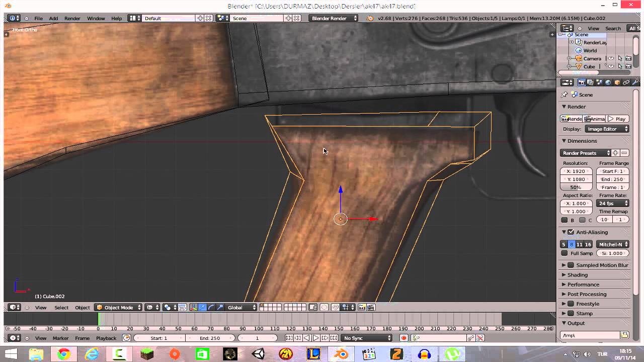This screenshot has width=644, height=362.
Task: Open the 24 fps frame rate dropdown
Action: pos(613,203)
